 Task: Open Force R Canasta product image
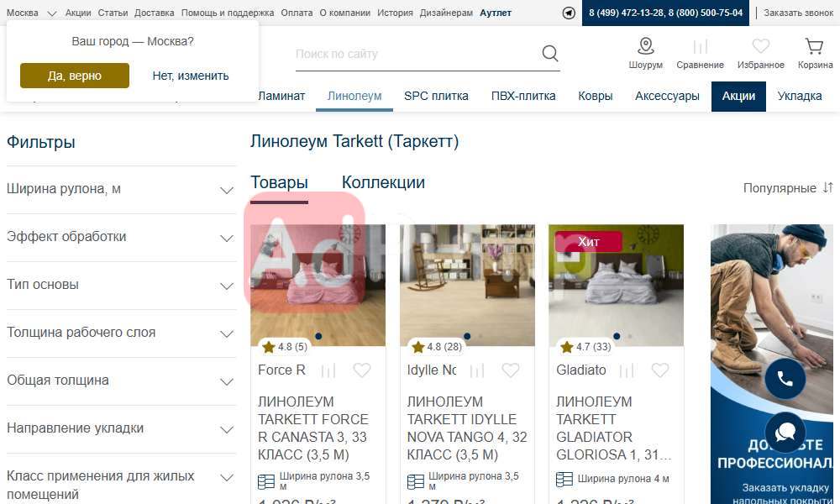[x=318, y=285]
